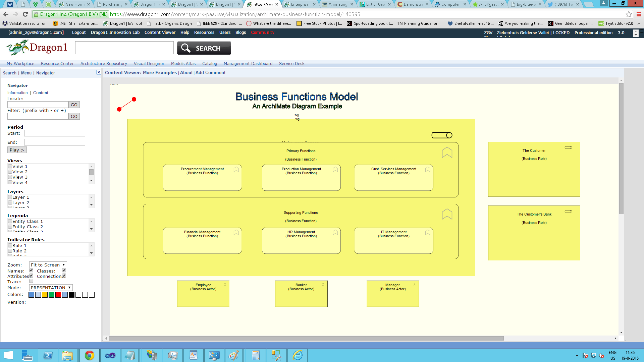Click the Add Comment link
This screenshot has height=362, width=644.
pos(210,72)
